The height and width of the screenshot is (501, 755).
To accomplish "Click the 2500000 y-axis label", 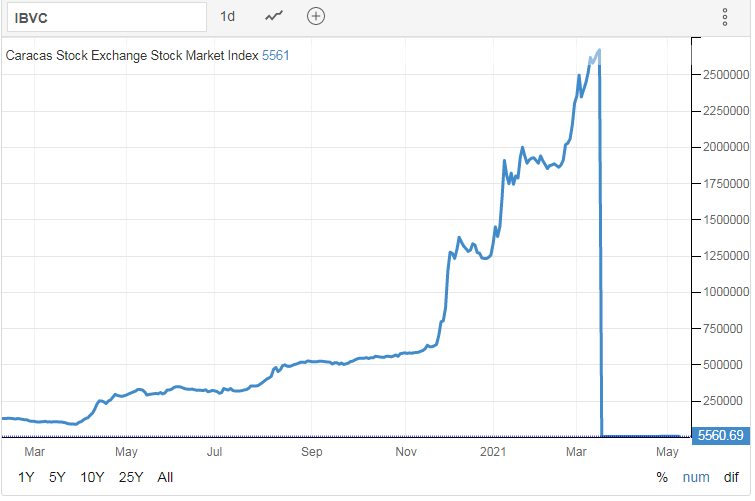I will pos(726,75).
